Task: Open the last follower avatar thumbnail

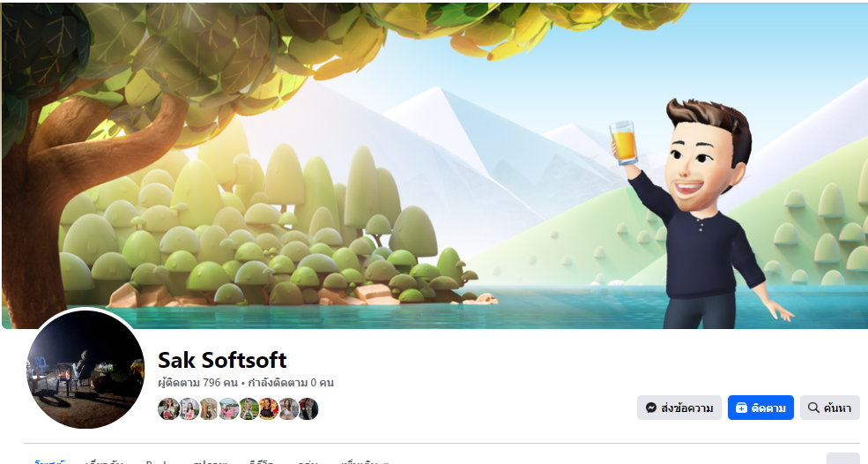Action: click(308, 409)
